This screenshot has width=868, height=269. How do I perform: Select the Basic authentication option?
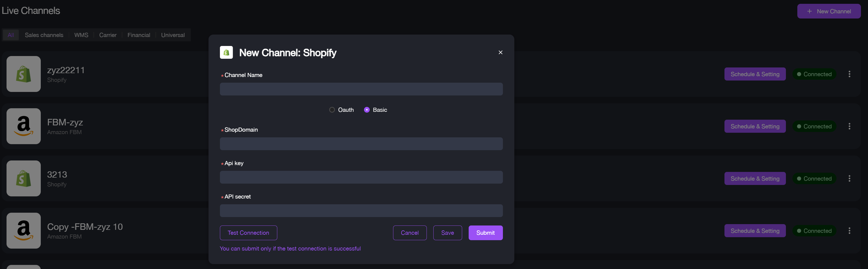[367, 110]
